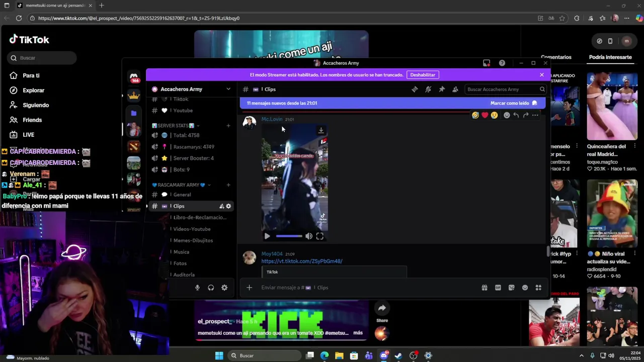
Task: Open Discord inbox icon in title bar
Action: (x=487, y=63)
